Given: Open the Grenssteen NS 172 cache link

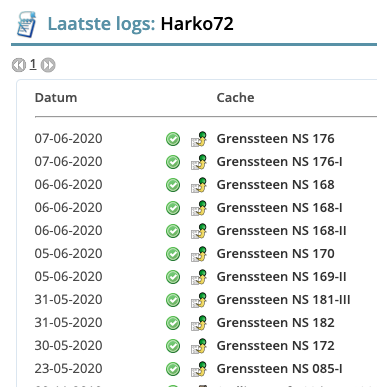Looking at the screenshot, I should 275,346.
